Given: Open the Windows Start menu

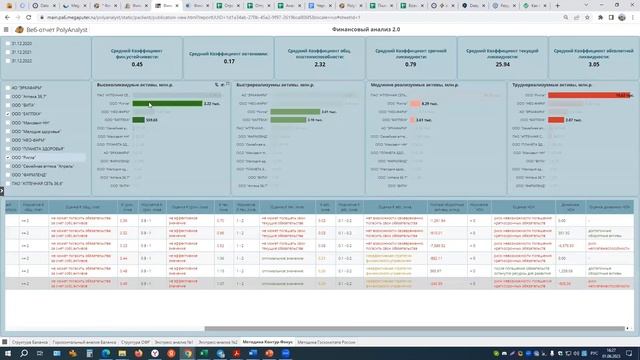Looking at the screenshot, I should click(8, 353).
